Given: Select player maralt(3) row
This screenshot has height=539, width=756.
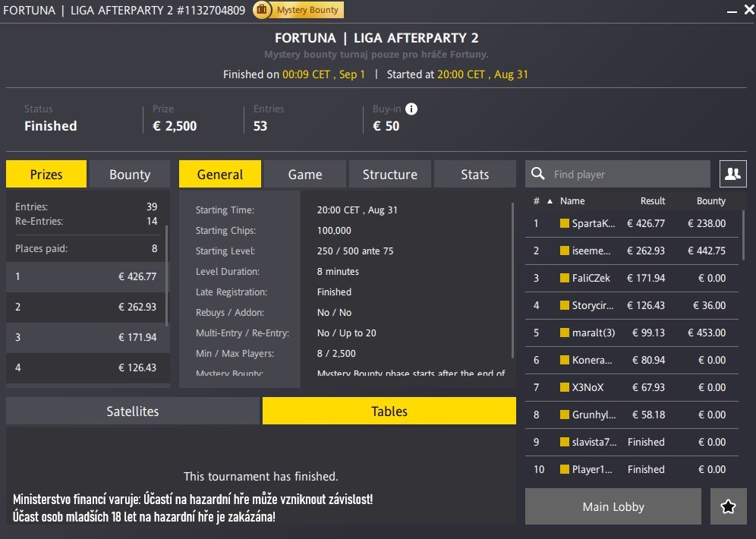Looking at the screenshot, I should pos(632,333).
